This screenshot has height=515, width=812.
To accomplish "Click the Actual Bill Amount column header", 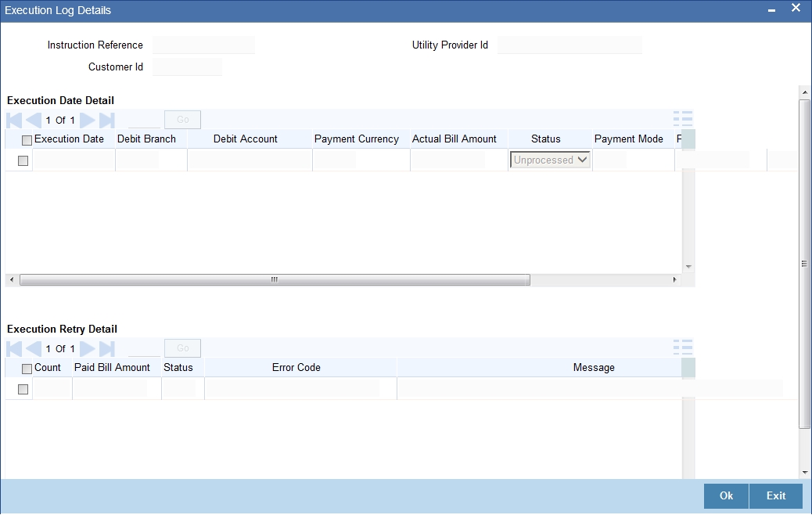I will pos(455,139).
